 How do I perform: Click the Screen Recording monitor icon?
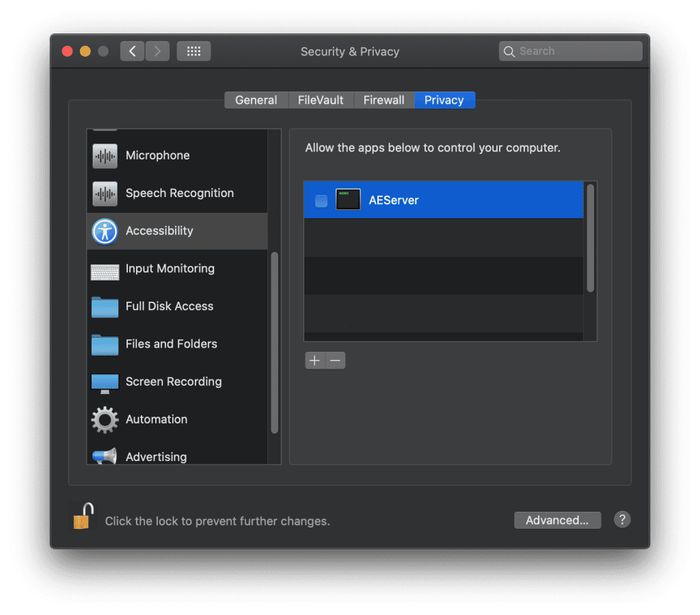coord(105,383)
